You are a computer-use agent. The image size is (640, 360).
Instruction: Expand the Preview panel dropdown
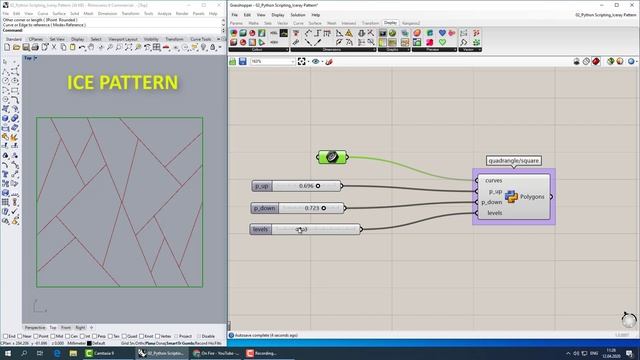455,50
